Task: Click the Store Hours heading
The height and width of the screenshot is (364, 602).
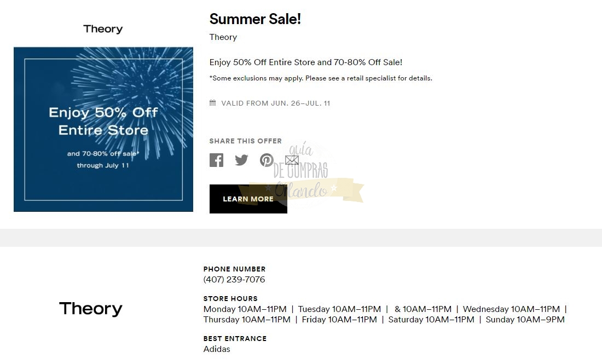Action: [230, 298]
